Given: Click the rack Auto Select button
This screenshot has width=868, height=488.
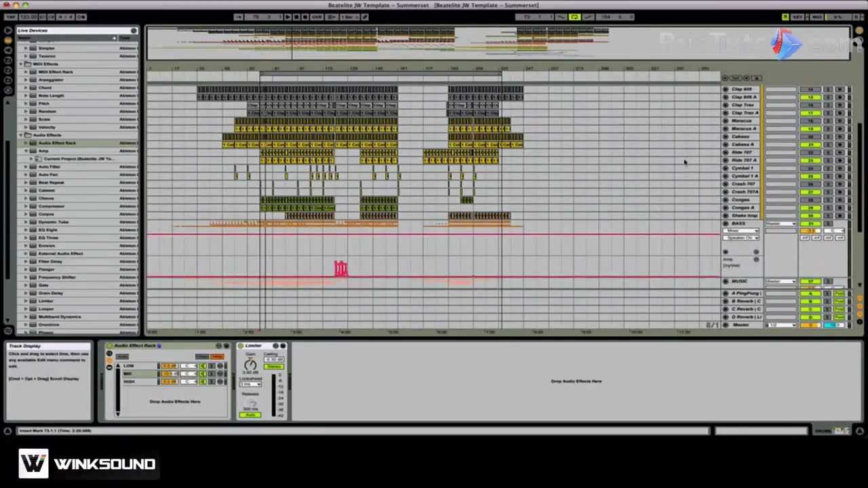Looking at the screenshot, I should (x=122, y=357).
